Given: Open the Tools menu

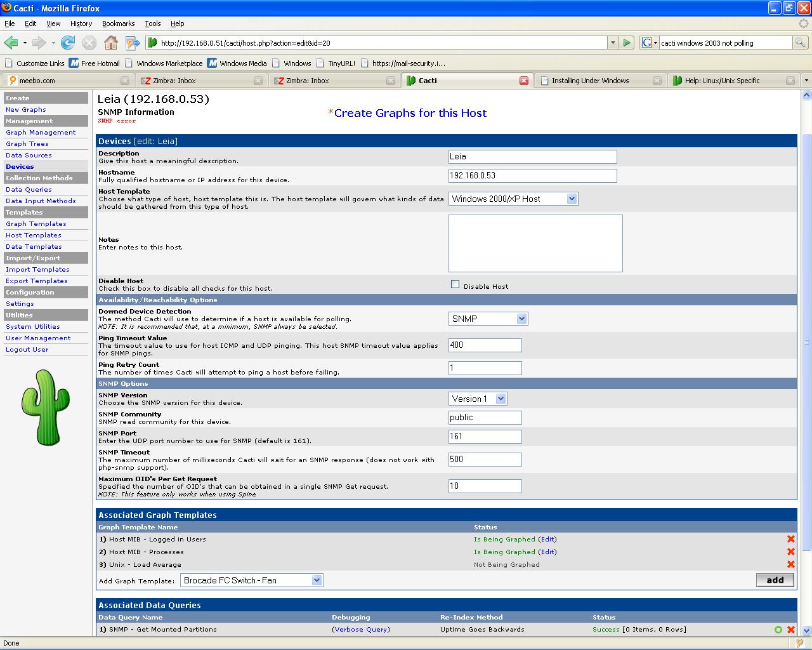Looking at the screenshot, I should click(153, 23).
